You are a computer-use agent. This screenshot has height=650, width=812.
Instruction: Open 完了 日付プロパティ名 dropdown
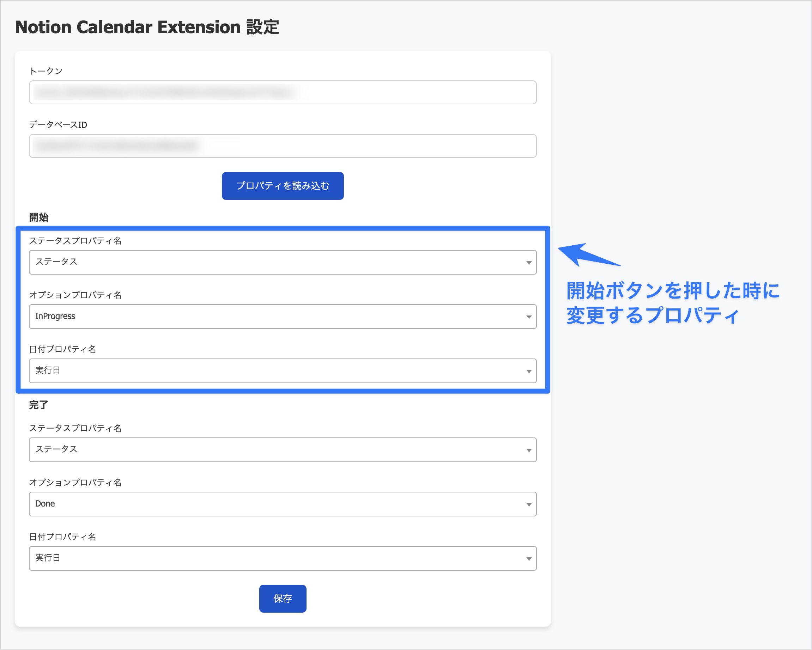(283, 558)
